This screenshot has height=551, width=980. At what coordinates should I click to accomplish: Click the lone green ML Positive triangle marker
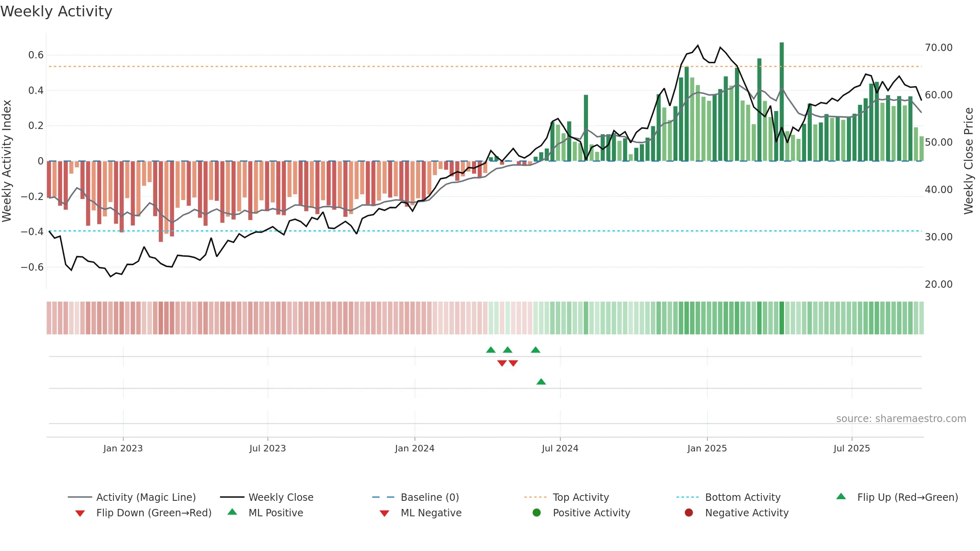coord(541,382)
